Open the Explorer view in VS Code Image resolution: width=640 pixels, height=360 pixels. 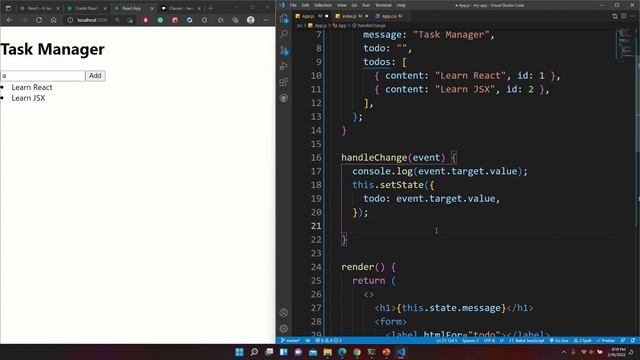(284, 18)
